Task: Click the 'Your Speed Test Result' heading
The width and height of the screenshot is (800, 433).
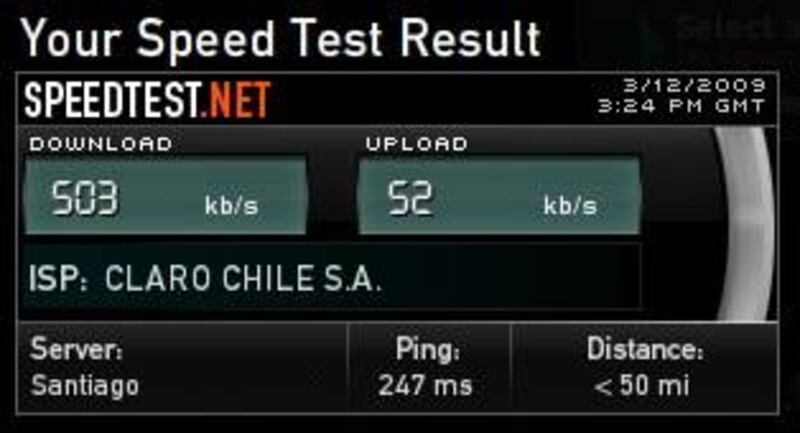Action: [281, 38]
